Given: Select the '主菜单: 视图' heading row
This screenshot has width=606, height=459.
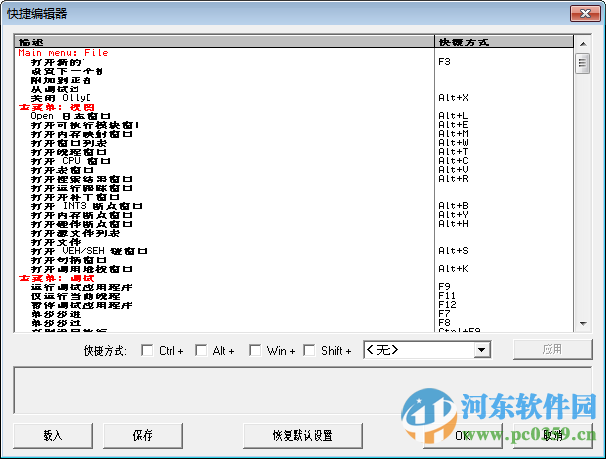Looking at the screenshot, I should click(224, 107).
